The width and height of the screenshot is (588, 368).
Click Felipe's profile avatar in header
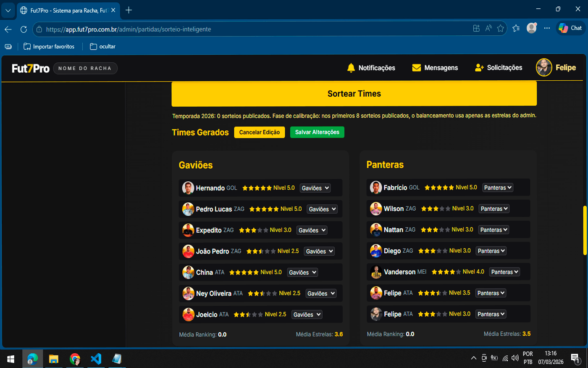point(544,68)
